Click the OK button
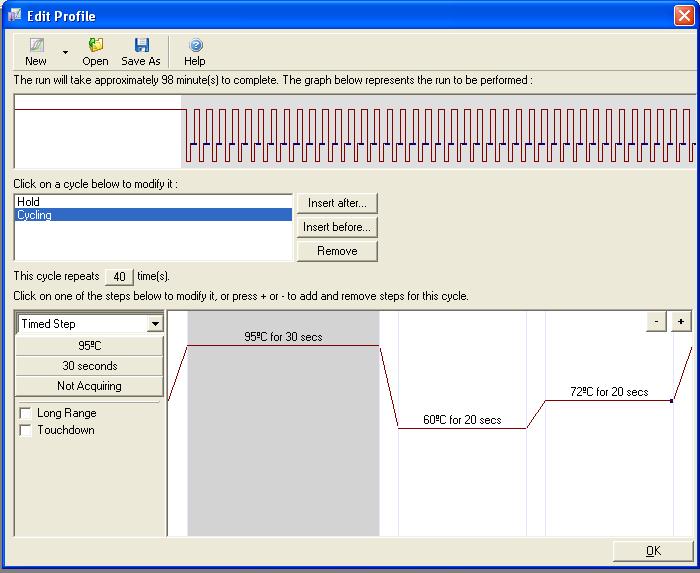Viewport: 700px width, 573px height. click(x=653, y=551)
